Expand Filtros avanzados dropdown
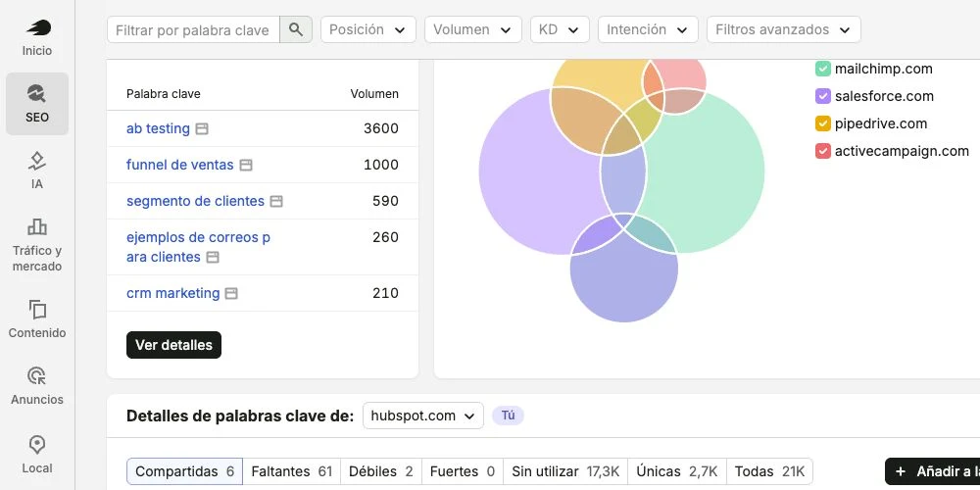Image resolution: width=980 pixels, height=490 pixels. [x=784, y=29]
